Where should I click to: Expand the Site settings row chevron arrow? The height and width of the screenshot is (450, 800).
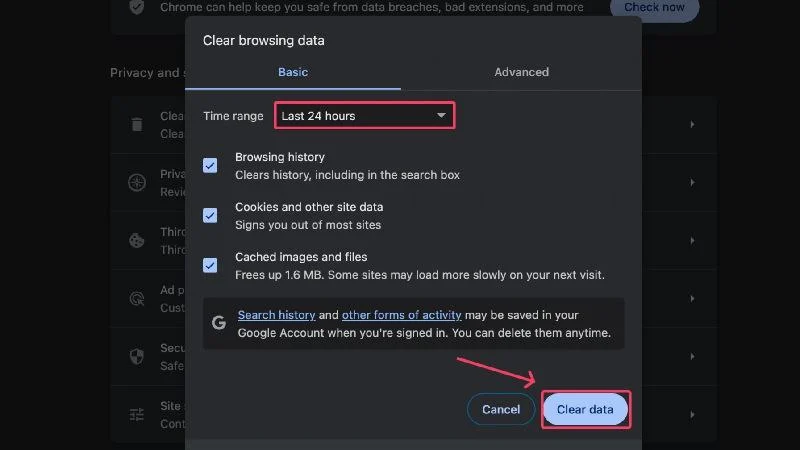[x=692, y=414]
